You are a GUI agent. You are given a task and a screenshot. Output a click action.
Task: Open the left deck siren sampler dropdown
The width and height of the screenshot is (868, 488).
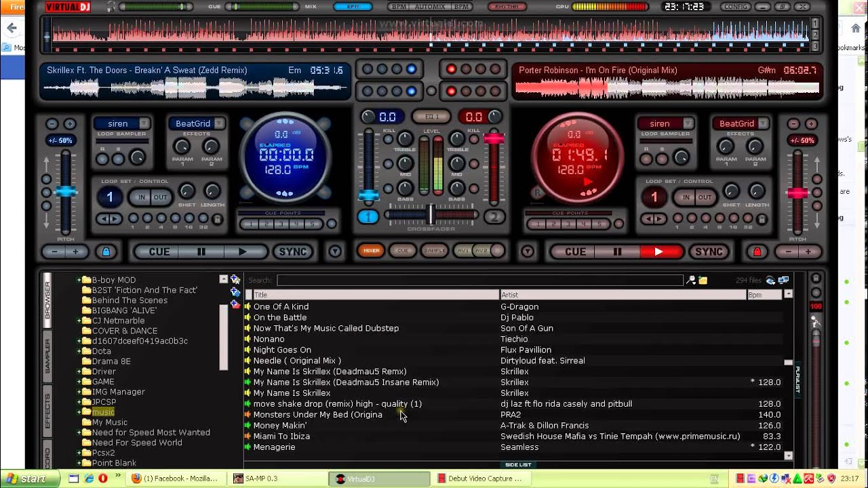(144, 123)
